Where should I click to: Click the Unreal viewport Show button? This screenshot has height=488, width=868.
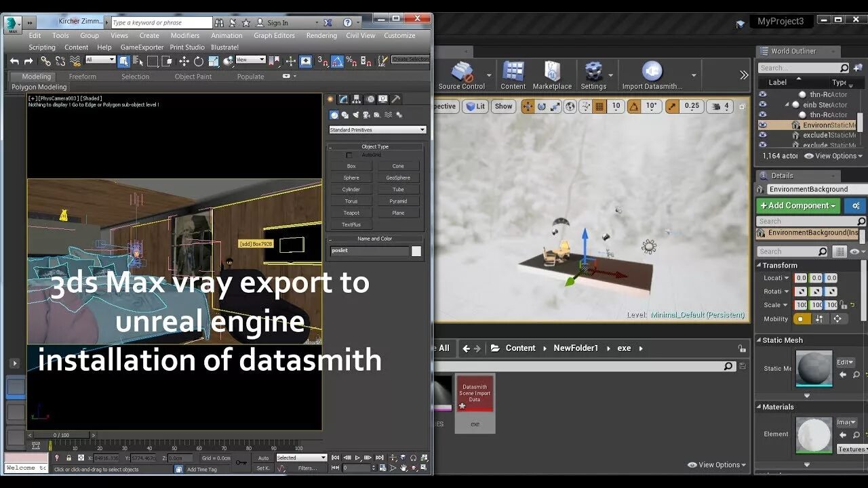click(x=503, y=106)
